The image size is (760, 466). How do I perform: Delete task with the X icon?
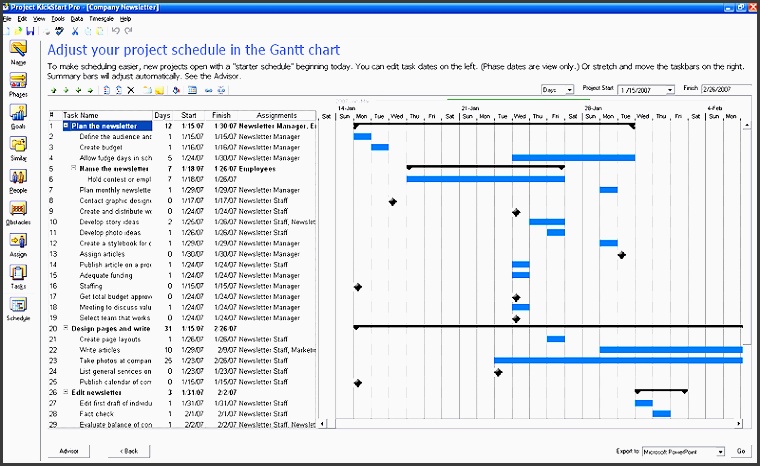click(x=131, y=90)
